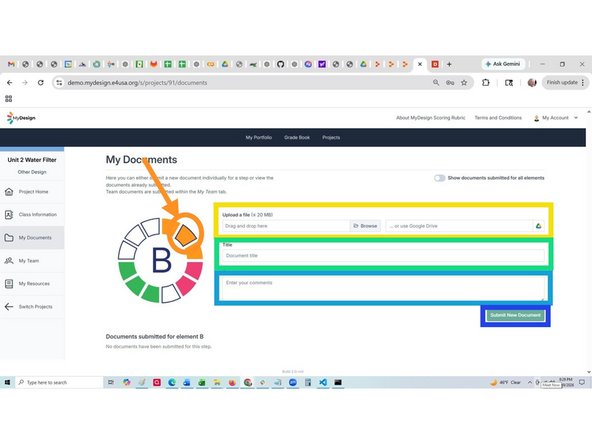592x444 pixels.
Task: Show hidden system tray icons chevron
Action: click(x=530, y=382)
